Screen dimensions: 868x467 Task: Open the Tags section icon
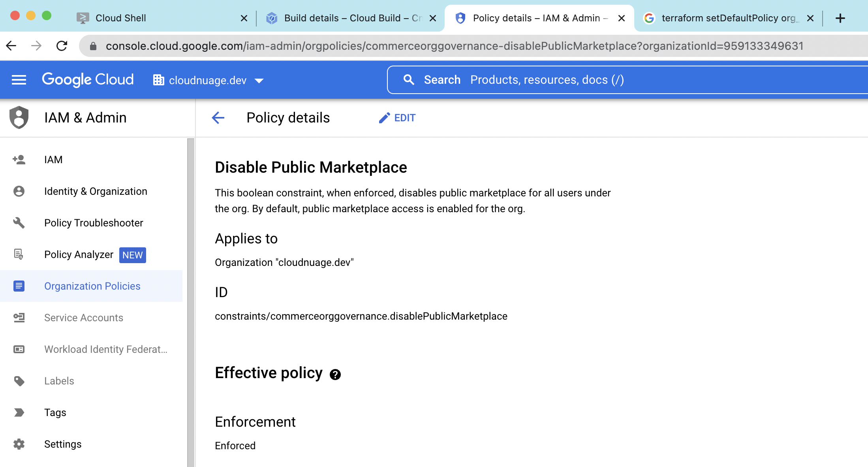coord(19,412)
